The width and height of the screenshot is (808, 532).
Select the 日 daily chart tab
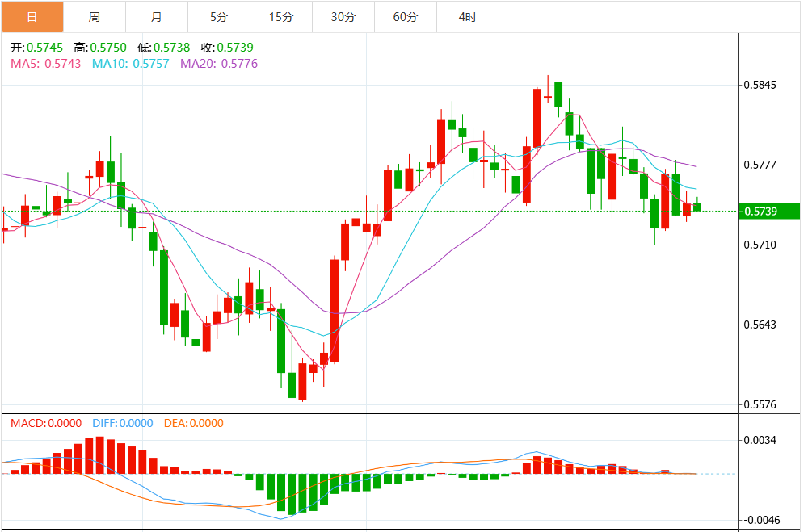click(32, 16)
